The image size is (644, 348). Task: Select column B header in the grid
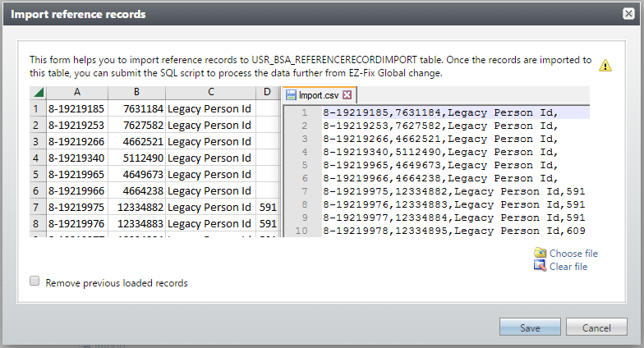coord(136,93)
